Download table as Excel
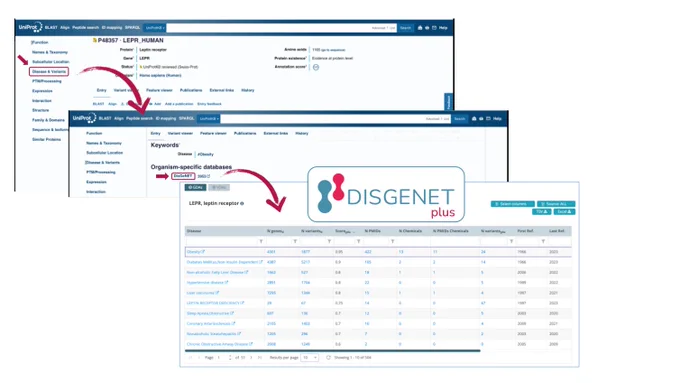 coord(564,212)
